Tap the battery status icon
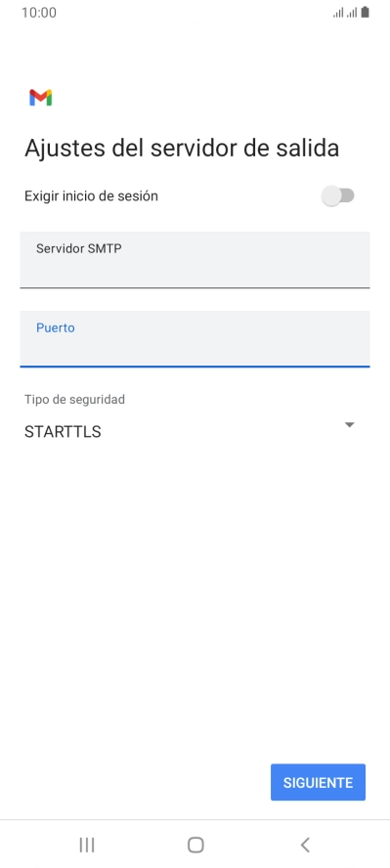 point(366,12)
